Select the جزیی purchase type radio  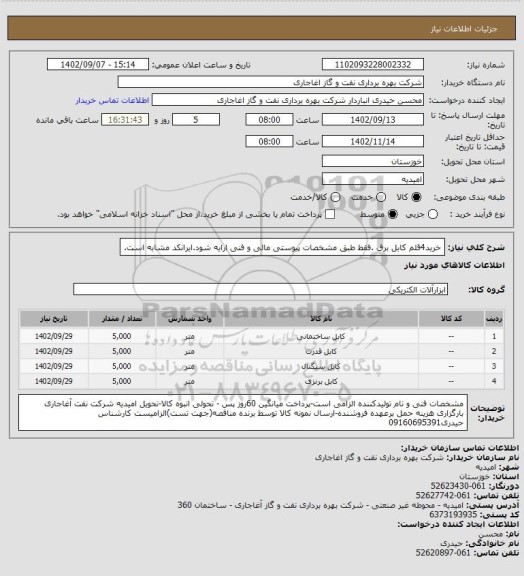(x=433, y=214)
